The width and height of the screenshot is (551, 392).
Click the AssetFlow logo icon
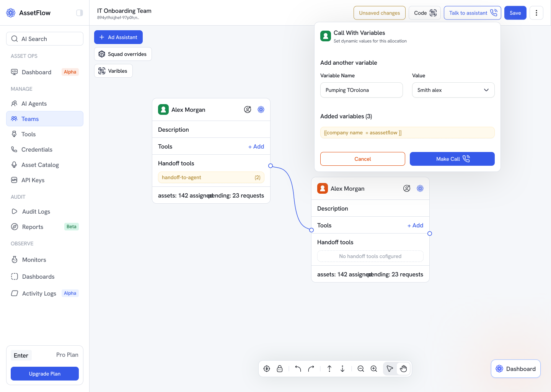(x=11, y=13)
